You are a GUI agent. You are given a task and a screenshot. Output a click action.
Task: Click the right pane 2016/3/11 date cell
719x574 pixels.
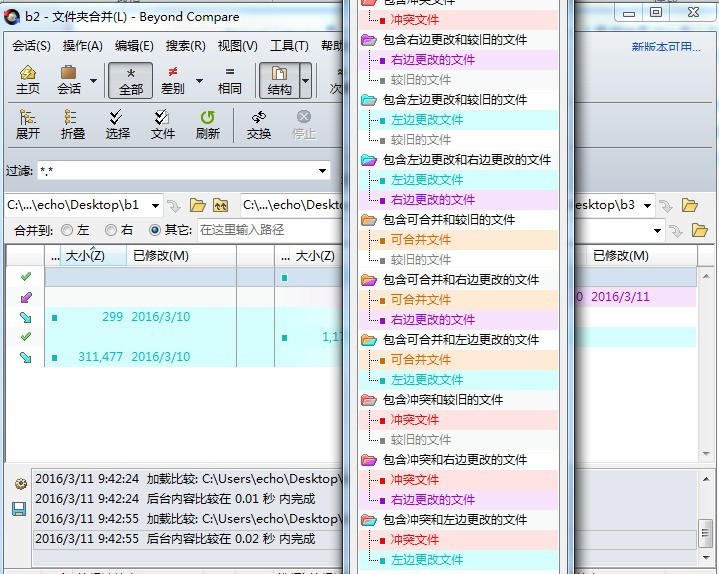620,297
